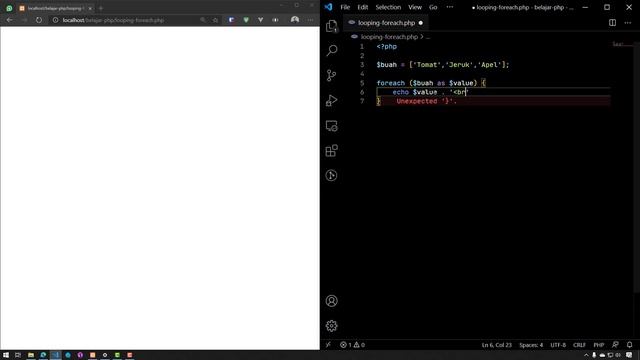Click the editor minimap
Viewport: 640px width, 360px height.
click(x=622, y=44)
